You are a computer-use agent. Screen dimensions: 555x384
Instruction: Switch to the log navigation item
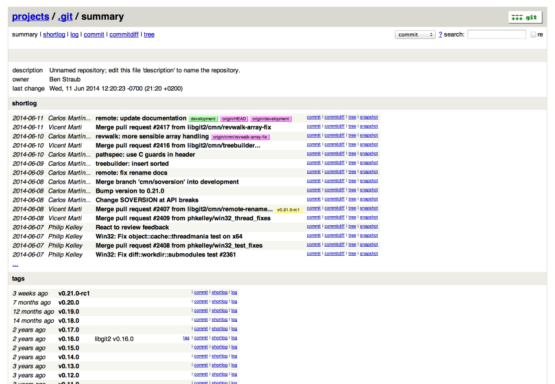click(74, 35)
